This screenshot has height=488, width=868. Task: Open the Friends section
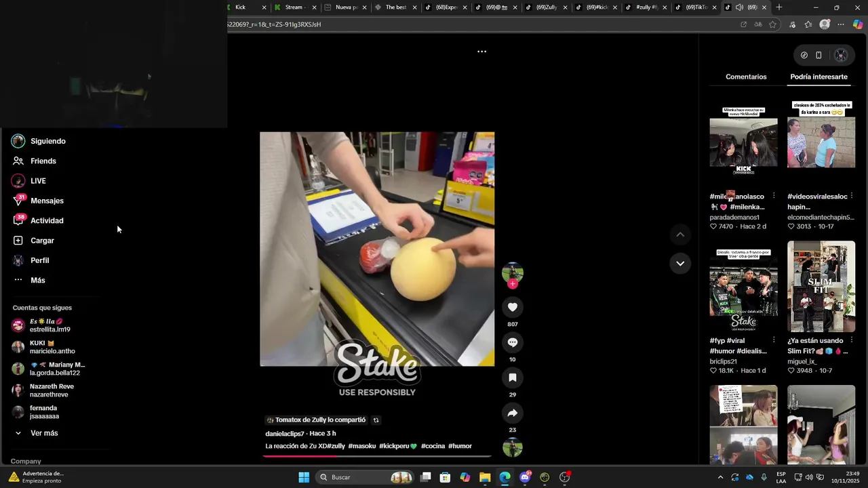(x=34, y=161)
